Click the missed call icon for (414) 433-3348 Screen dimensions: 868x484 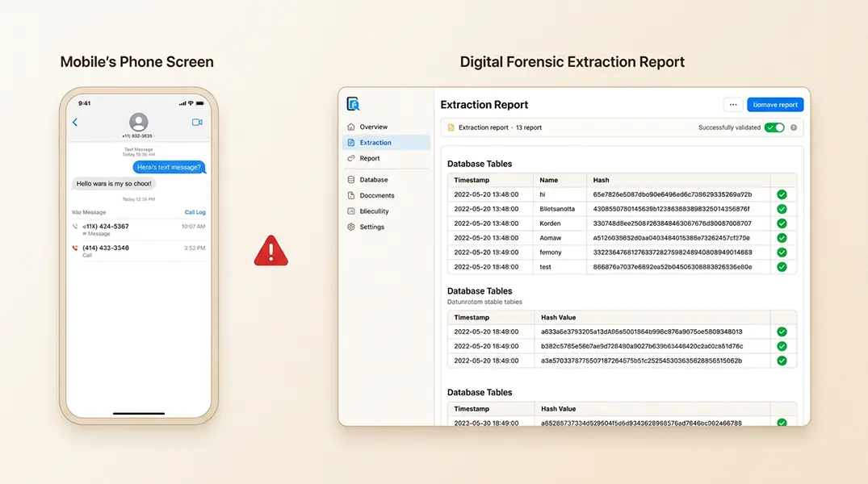75,248
